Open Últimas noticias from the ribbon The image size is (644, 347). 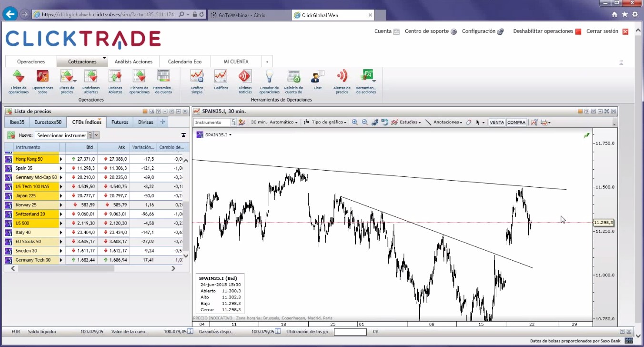245,82
